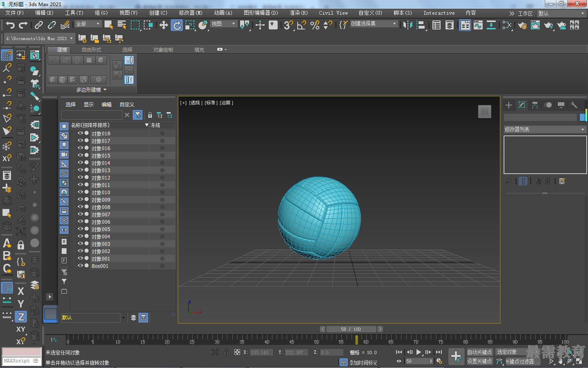Image resolution: width=588 pixels, height=368 pixels.
Task: Click the Mirror tool icon
Action: point(408,25)
